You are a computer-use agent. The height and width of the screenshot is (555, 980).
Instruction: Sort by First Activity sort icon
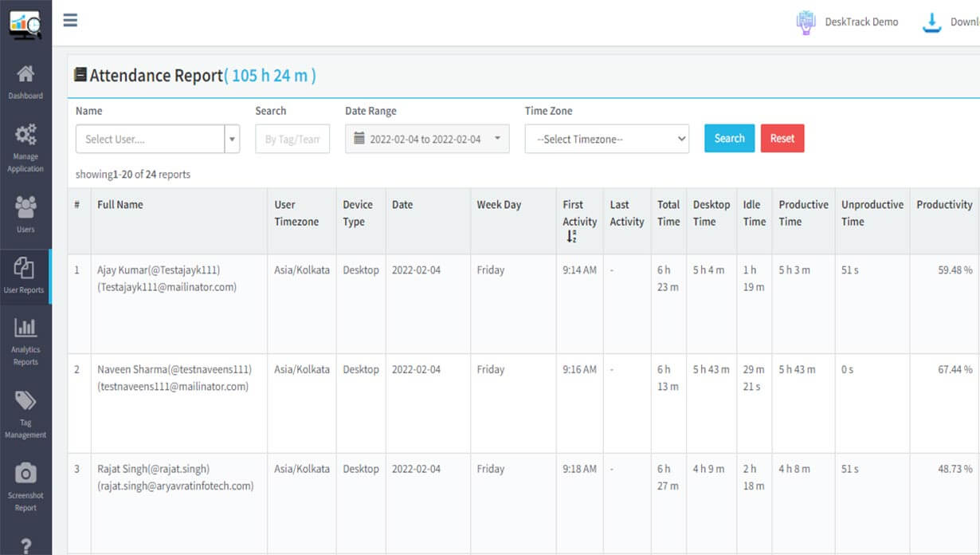point(571,237)
